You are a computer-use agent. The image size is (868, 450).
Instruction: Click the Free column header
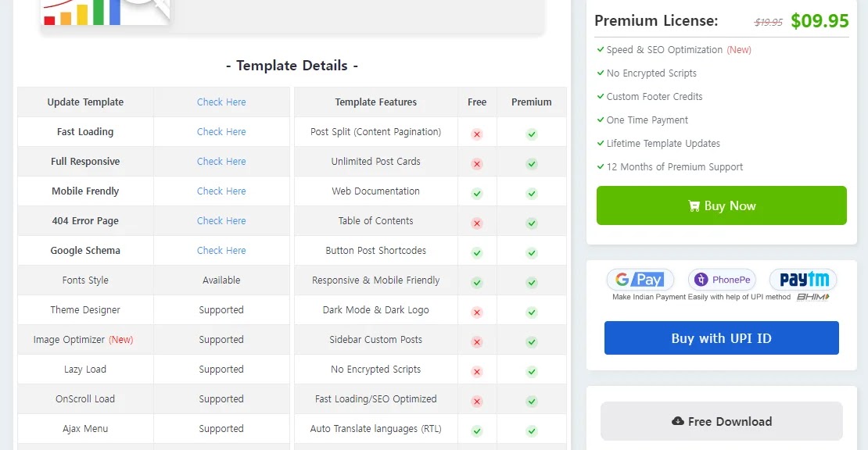click(x=477, y=102)
